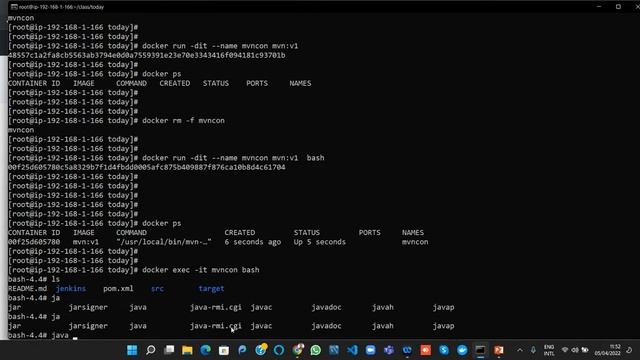Image resolution: width=640 pixels, height=360 pixels.
Task: Click the 'docker rm -f mvncon' command
Action: click(x=183, y=120)
